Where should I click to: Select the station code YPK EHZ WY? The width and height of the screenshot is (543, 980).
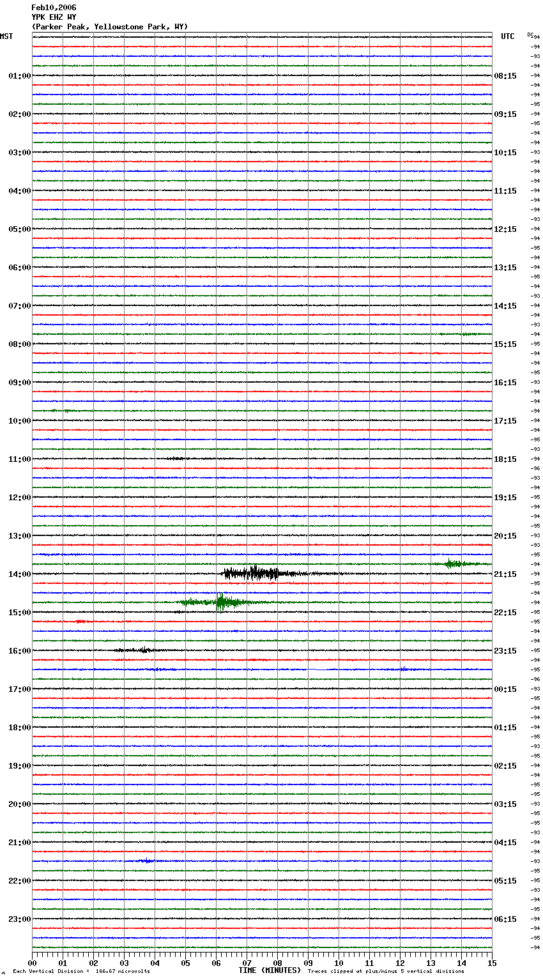(54, 17)
